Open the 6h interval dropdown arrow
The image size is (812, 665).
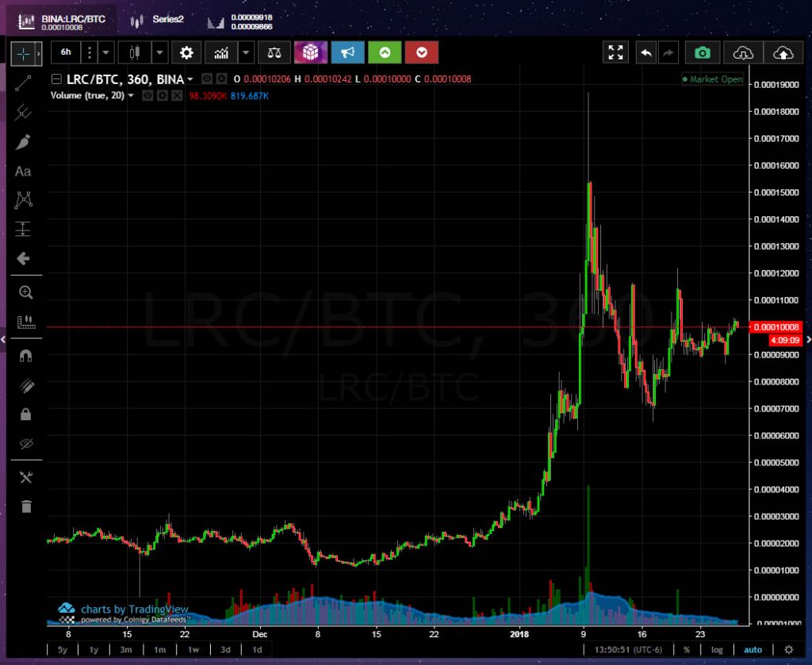pyautogui.click(x=105, y=53)
